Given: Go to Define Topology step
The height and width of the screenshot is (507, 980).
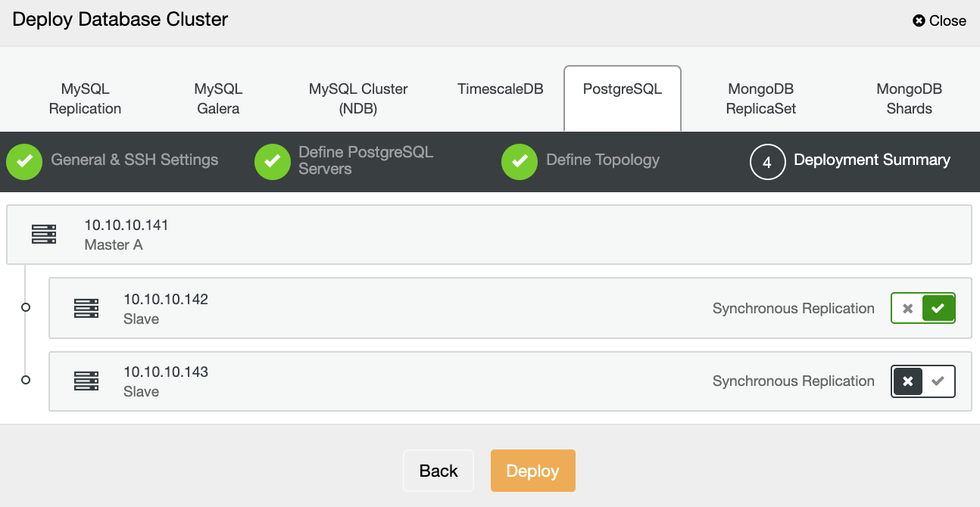Looking at the screenshot, I should pos(603,160).
